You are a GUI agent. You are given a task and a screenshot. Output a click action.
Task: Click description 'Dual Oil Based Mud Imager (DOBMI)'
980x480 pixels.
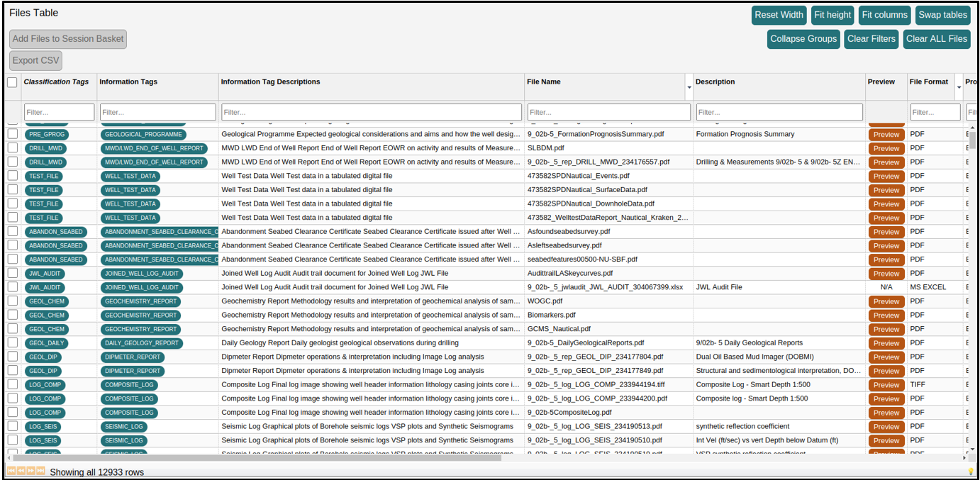pyautogui.click(x=755, y=357)
